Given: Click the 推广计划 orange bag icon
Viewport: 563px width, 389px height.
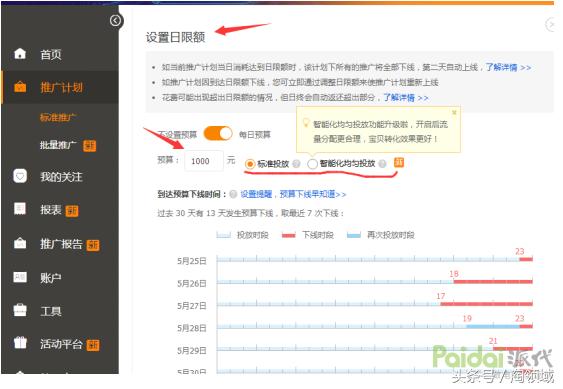Looking at the screenshot, I should coord(20,87).
